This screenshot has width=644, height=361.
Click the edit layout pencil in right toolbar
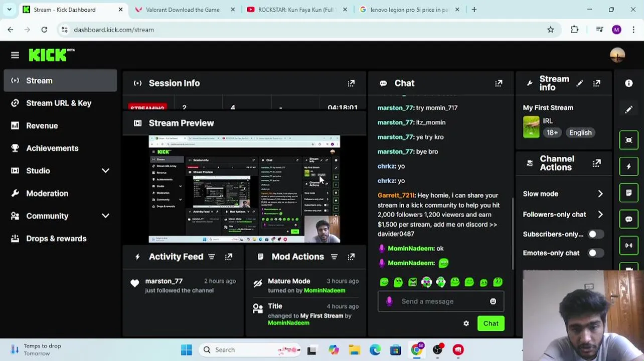[629, 110]
